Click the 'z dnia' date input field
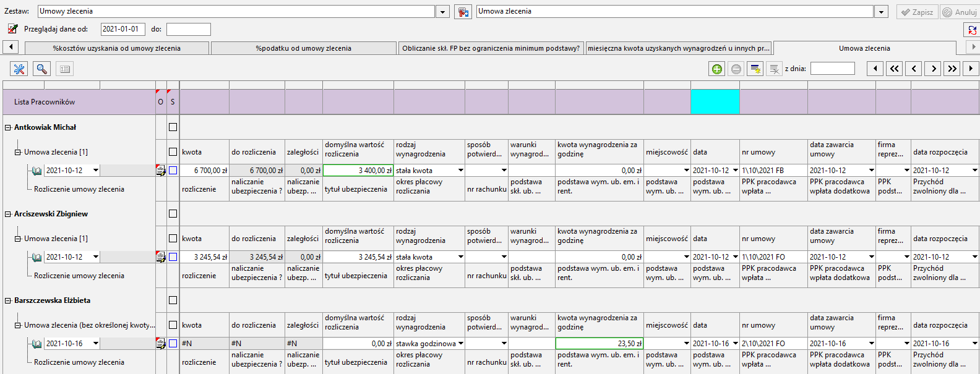Image resolution: width=980 pixels, height=374 pixels. point(833,69)
